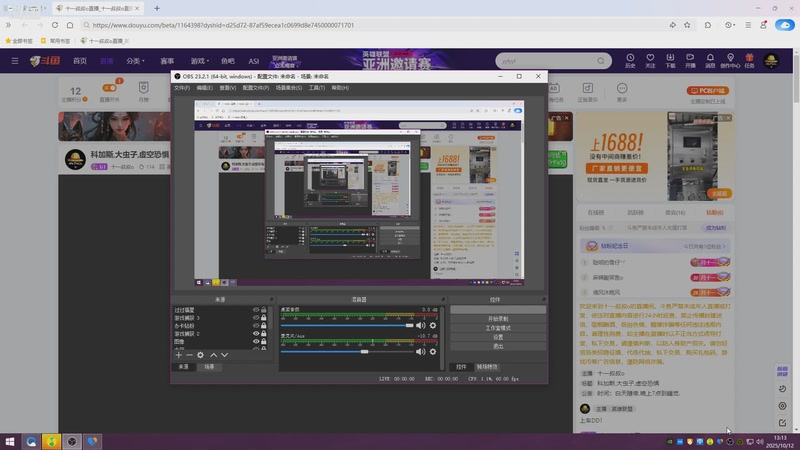
Task: Toggle visibility of 游戏捕获 3 source
Action: point(256,317)
